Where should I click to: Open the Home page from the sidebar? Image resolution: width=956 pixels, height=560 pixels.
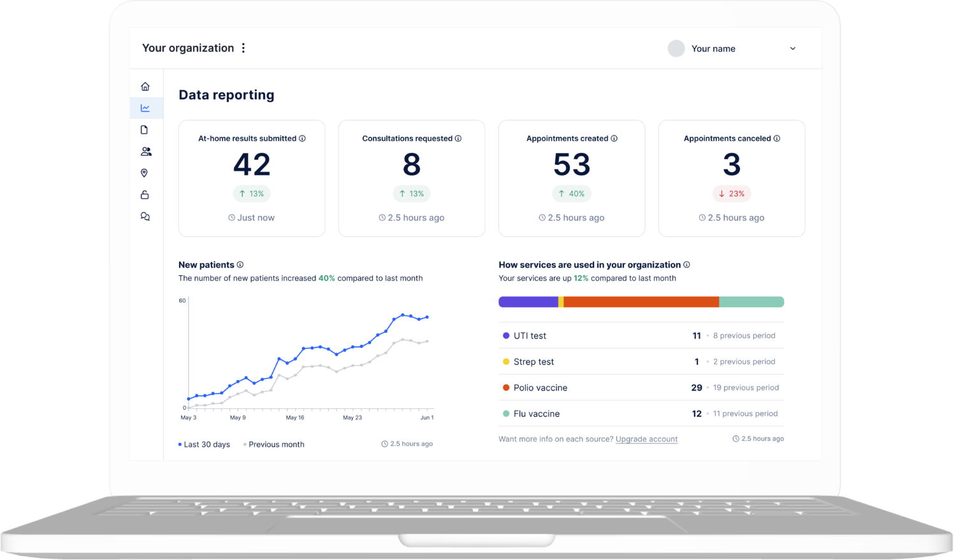pos(145,86)
